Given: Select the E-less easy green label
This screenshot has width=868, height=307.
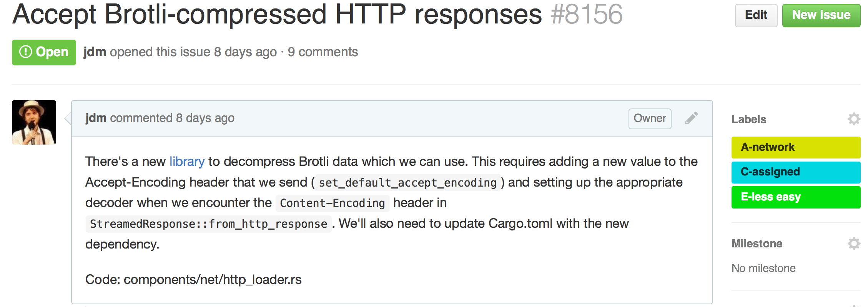Looking at the screenshot, I should click(x=796, y=197).
